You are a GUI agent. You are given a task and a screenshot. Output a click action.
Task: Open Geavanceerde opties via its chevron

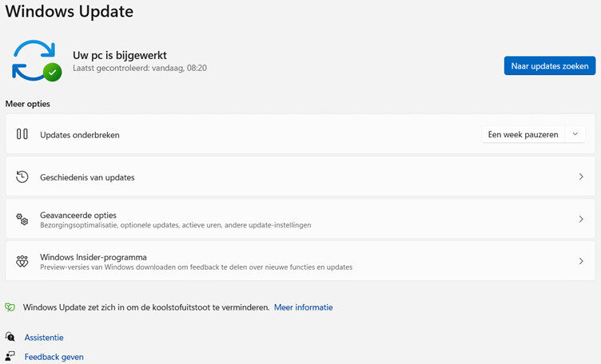click(x=581, y=219)
